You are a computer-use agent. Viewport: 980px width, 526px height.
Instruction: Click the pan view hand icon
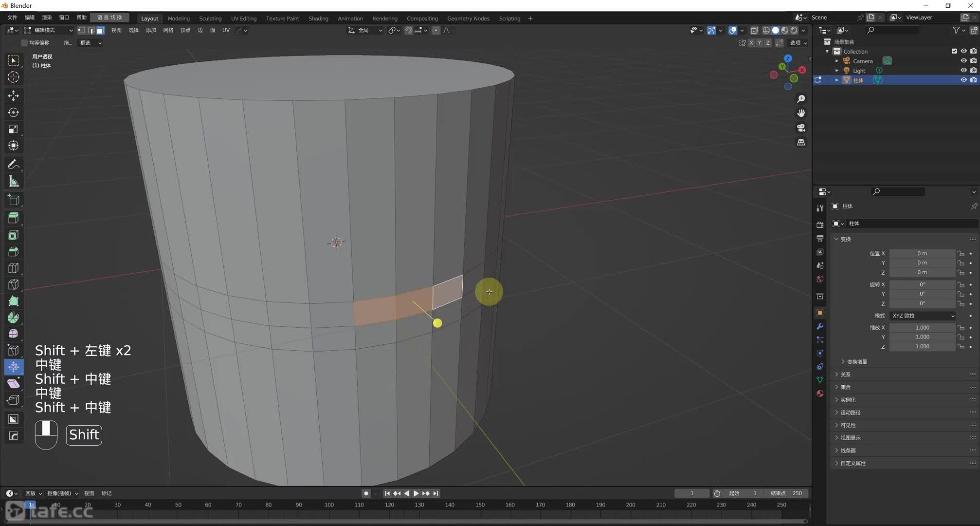[801, 113]
